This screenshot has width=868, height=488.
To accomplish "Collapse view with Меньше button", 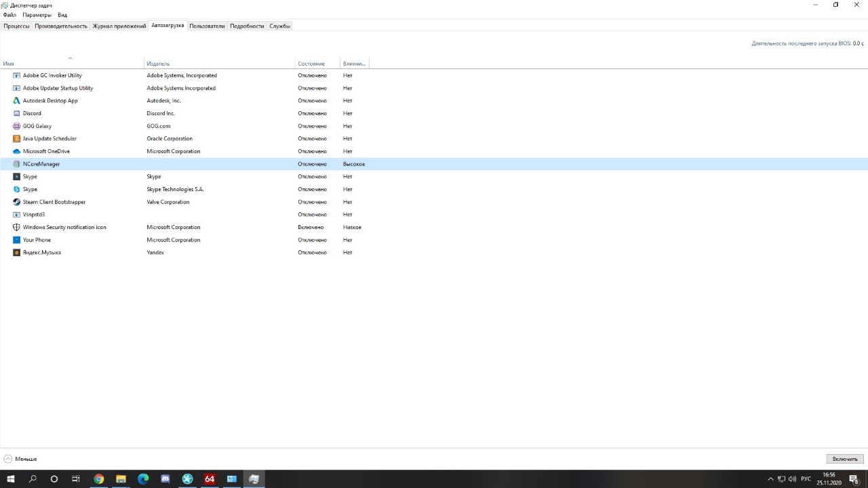I will pyautogui.click(x=20, y=459).
